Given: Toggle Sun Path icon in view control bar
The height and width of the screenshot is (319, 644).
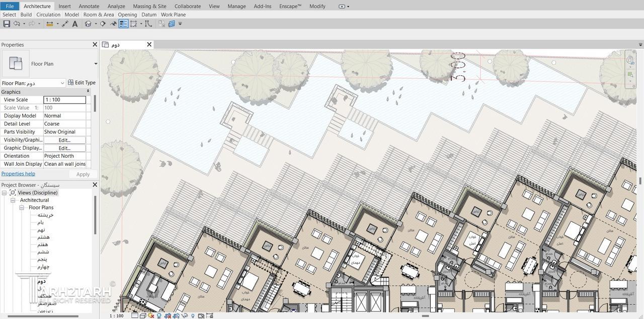Looking at the screenshot, I should click(x=151, y=316).
